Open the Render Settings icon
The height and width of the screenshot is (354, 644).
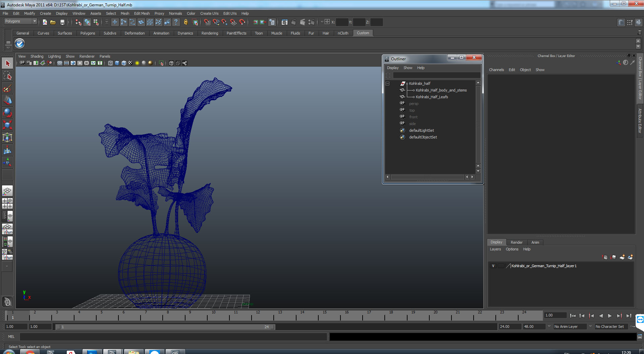pyautogui.click(x=311, y=22)
